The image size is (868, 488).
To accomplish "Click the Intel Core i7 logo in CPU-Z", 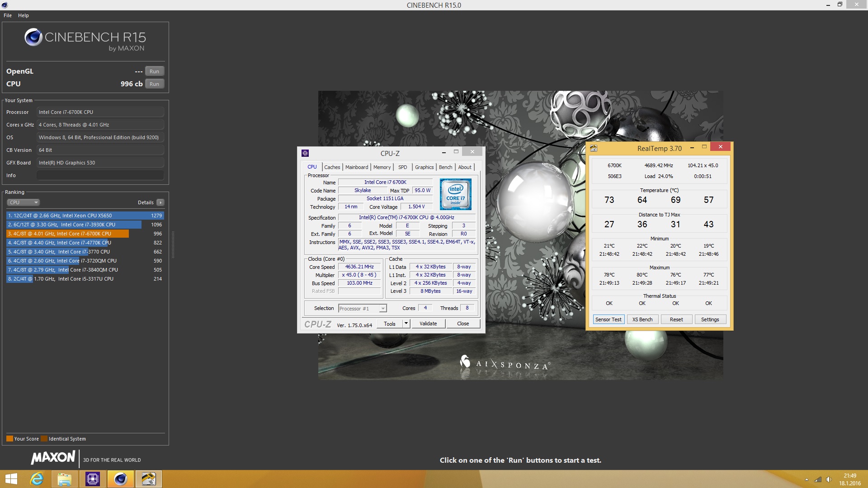I will point(455,194).
